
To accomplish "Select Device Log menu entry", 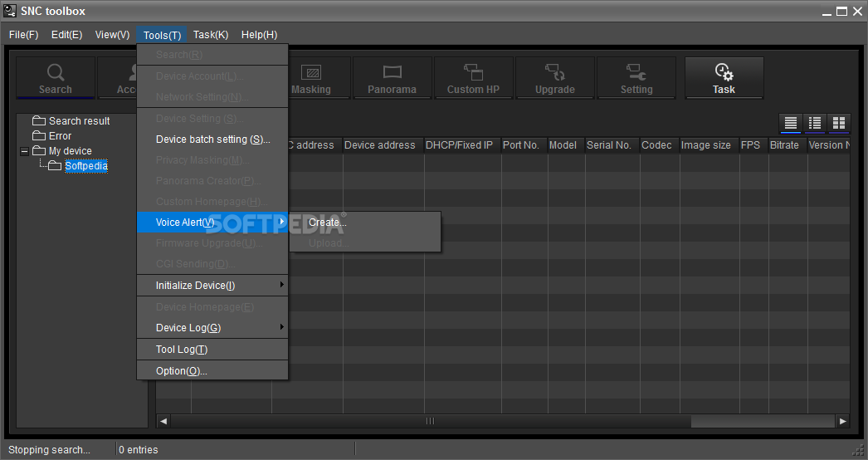I will tap(212, 327).
